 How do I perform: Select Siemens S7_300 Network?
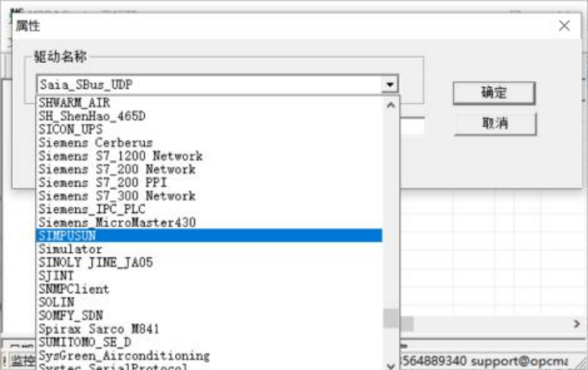click(209, 196)
